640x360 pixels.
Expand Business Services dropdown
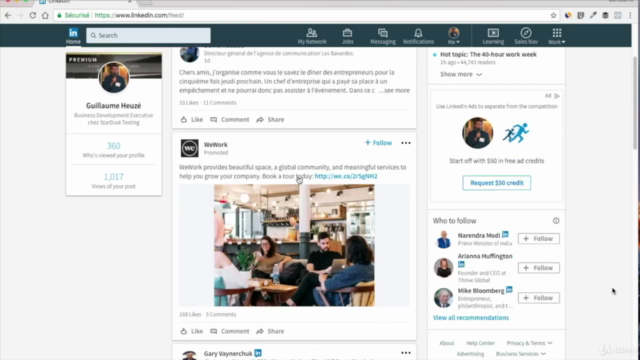pos(521,354)
